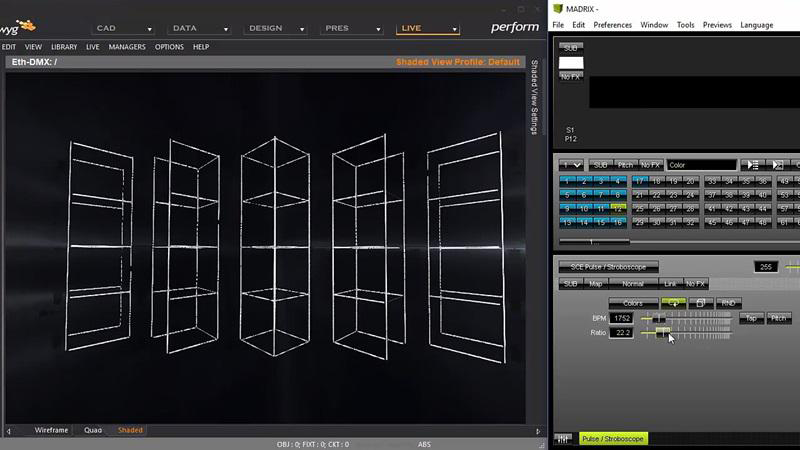The image size is (800, 450).
Task: Click the SUB button above white swatch
Action: [571, 48]
